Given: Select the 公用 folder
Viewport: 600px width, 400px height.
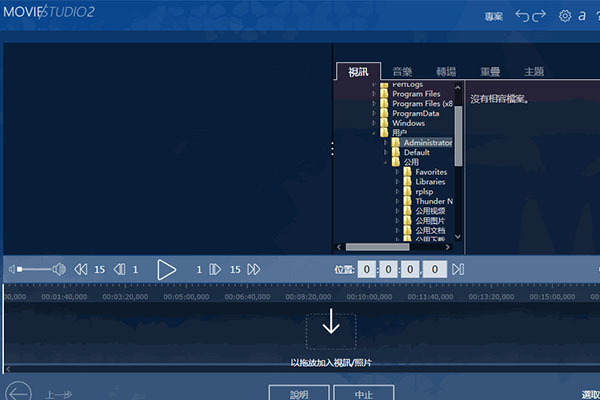Looking at the screenshot, I should click(411, 162).
